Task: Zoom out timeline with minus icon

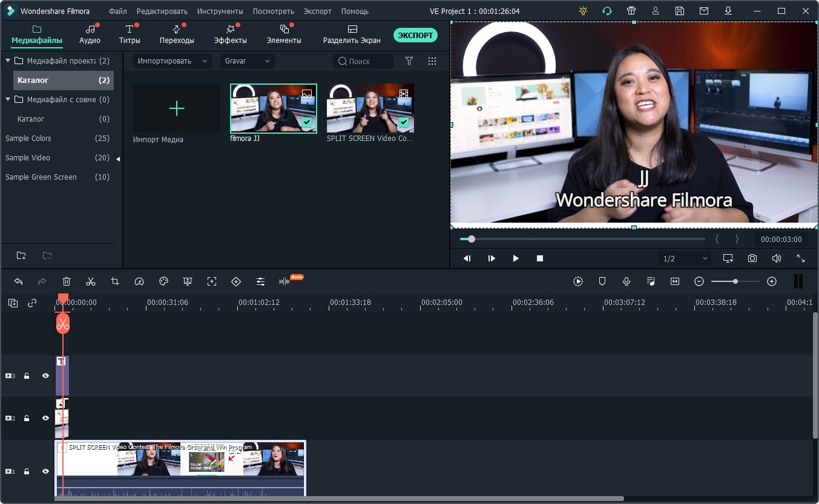Action: click(x=699, y=281)
